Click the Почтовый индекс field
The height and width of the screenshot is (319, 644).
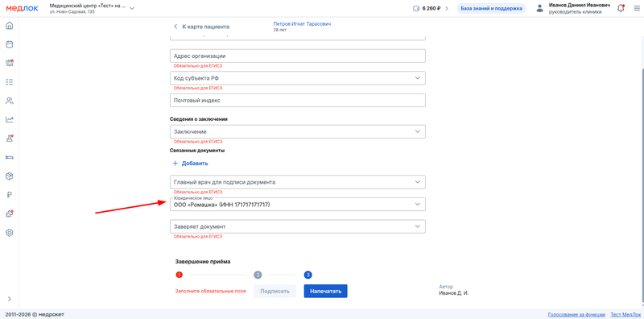click(297, 101)
